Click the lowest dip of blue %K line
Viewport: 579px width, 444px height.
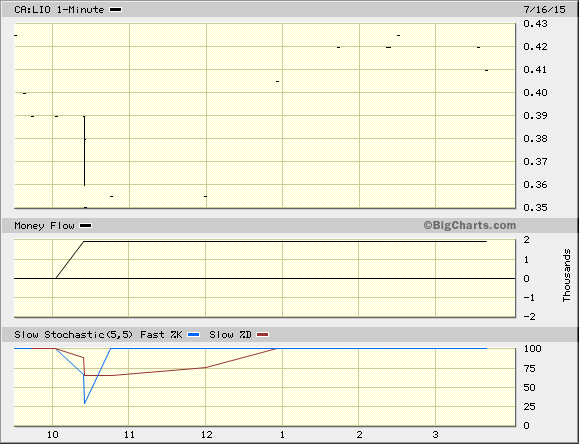[85, 403]
